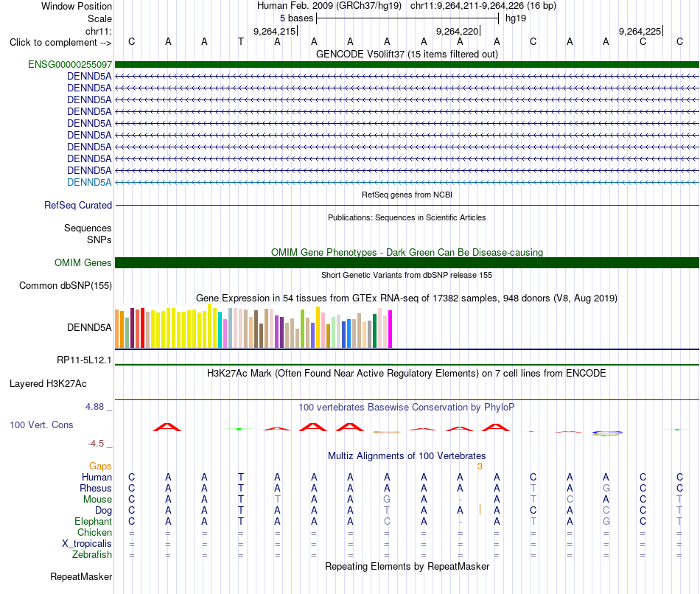Click 'Publications: Sequences in Scientific Articles' title
This screenshot has height=594, width=700.
pos(407,217)
